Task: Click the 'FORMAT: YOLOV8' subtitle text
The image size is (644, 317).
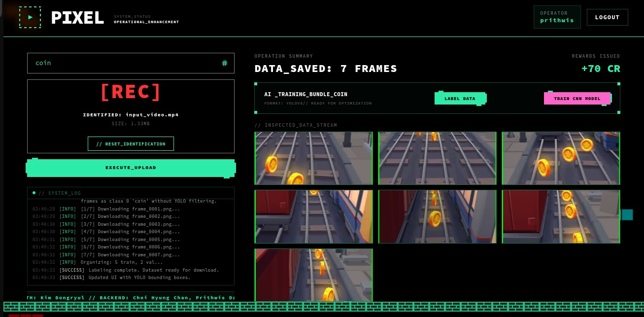Action: click(x=318, y=104)
